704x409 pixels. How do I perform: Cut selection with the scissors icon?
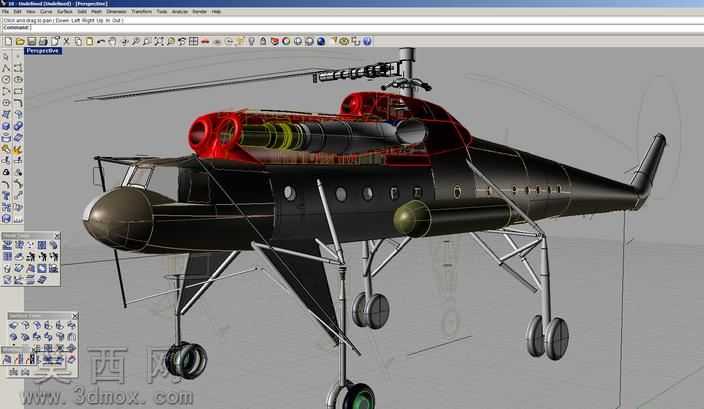coord(66,41)
